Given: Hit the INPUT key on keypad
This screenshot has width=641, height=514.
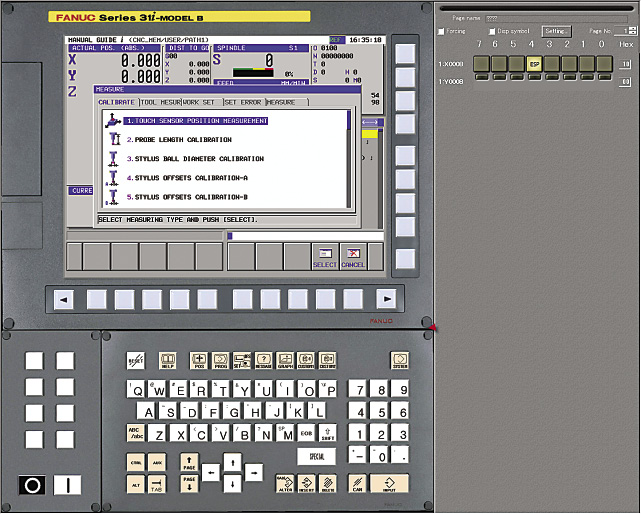Looking at the screenshot, I should (x=389, y=483).
